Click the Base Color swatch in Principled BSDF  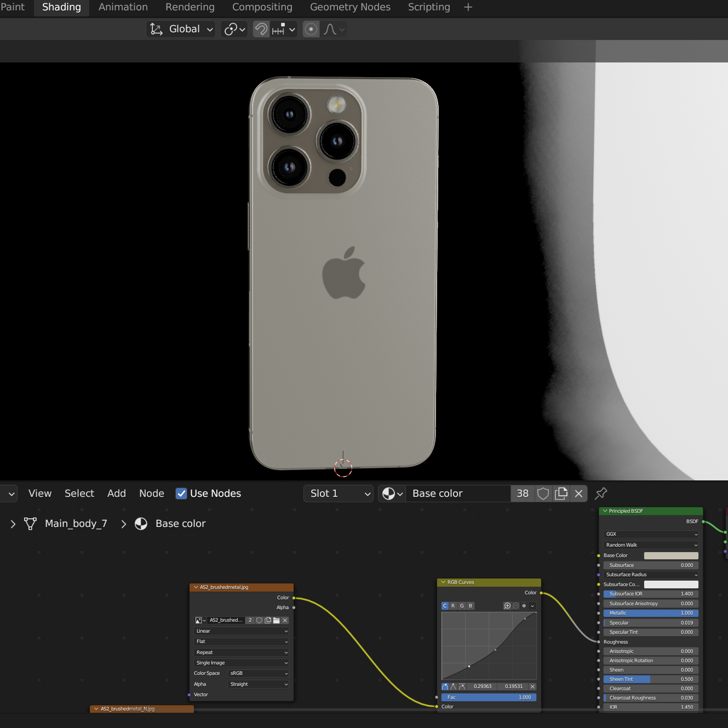click(x=670, y=555)
